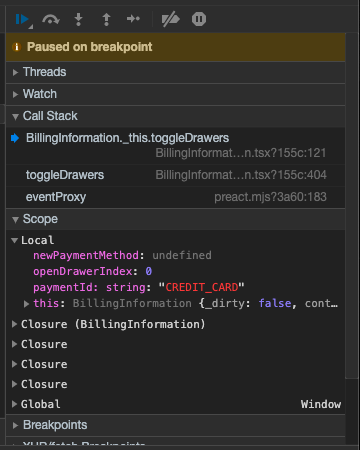Resume script execution

coord(22,19)
